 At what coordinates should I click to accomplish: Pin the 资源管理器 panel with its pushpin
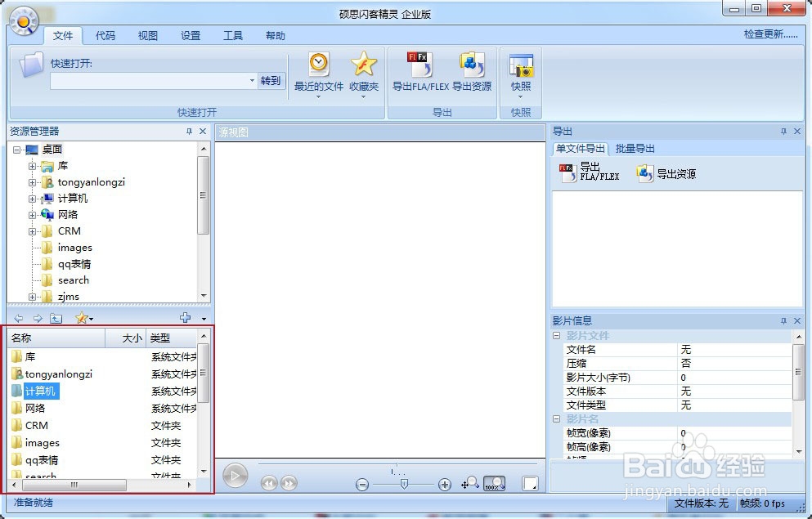190,131
